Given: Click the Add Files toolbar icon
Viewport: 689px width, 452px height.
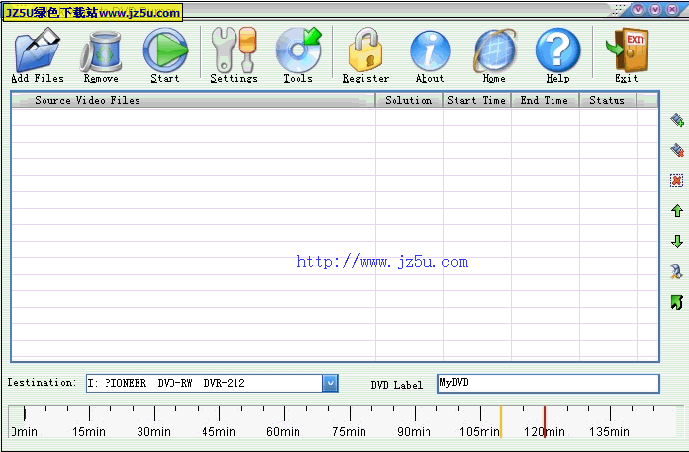Looking at the screenshot, I should click(x=37, y=50).
